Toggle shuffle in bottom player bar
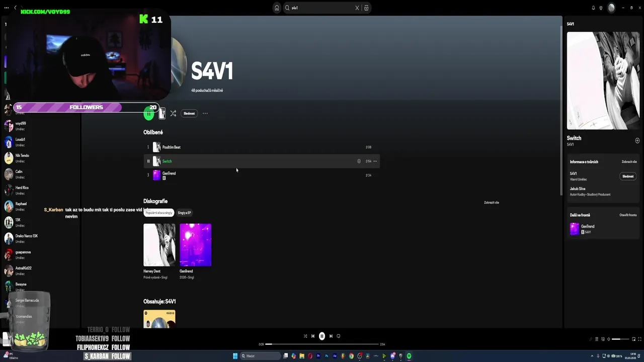The image size is (644, 362). pyautogui.click(x=305, y=336)
